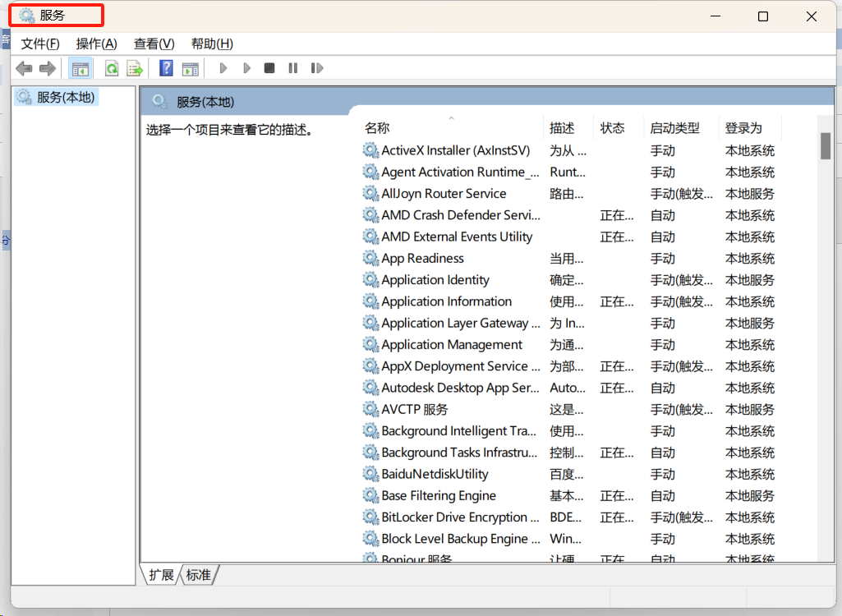Sort by the 登录为 column header

click(x=750, y=128)
